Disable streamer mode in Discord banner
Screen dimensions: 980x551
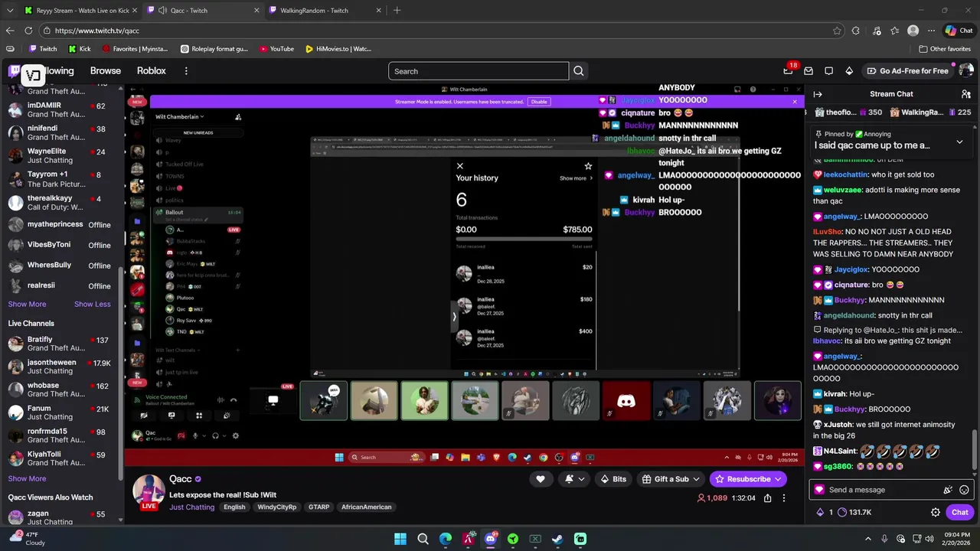coord(539,101)
